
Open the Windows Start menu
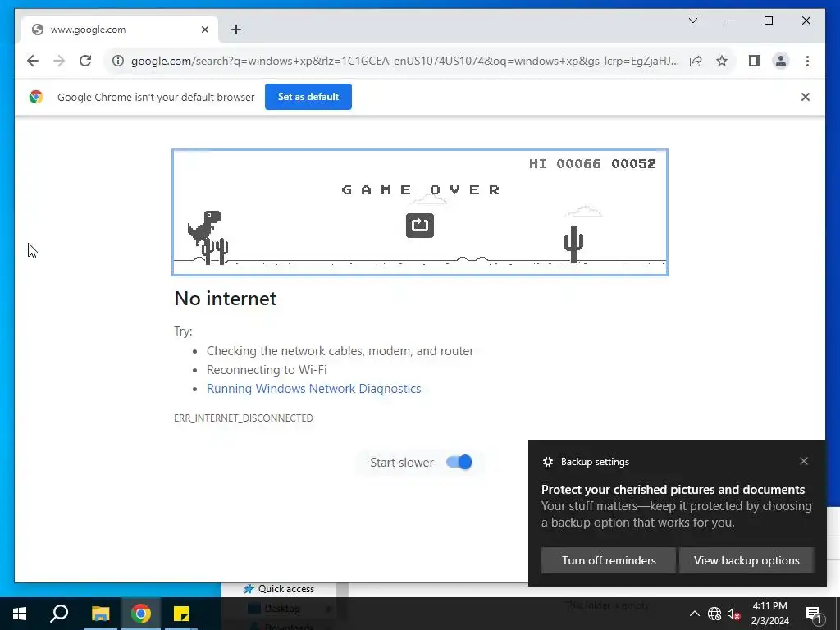20,614
